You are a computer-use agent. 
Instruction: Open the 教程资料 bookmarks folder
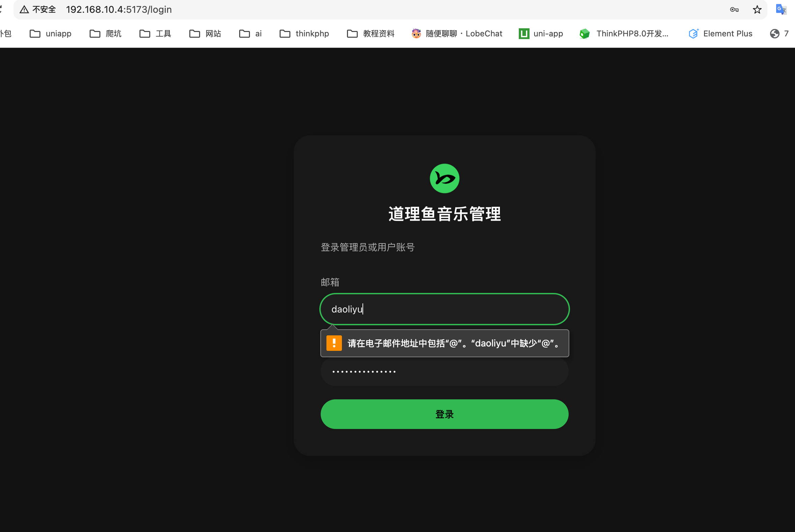coord(371,34)
